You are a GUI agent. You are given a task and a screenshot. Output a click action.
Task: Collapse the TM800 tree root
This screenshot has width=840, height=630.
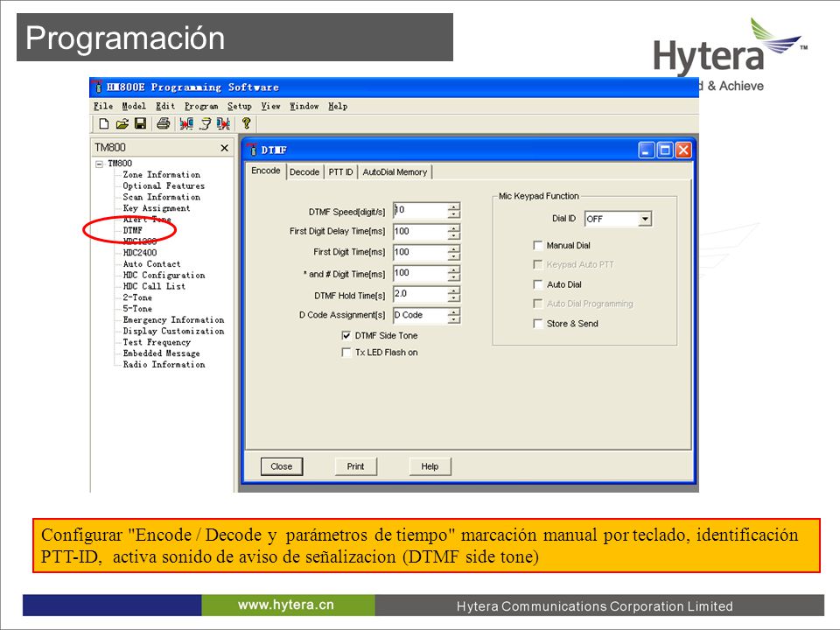pos(99,164)
